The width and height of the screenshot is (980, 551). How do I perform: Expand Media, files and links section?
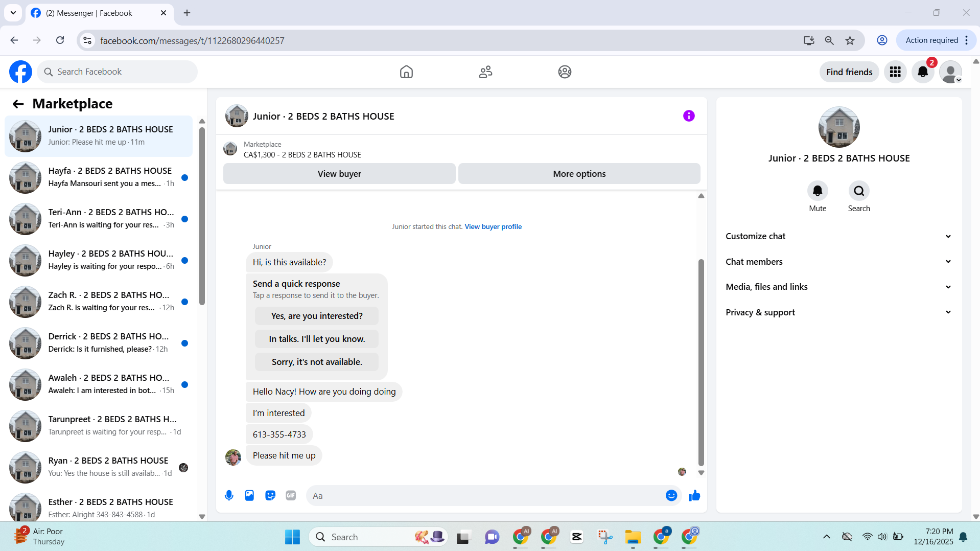(838, 287)
